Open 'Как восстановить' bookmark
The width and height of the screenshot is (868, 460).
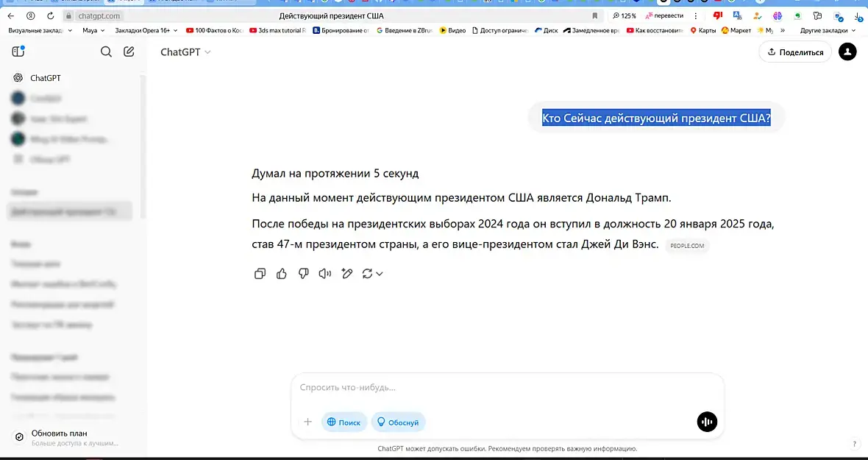(x=655, y=30)
